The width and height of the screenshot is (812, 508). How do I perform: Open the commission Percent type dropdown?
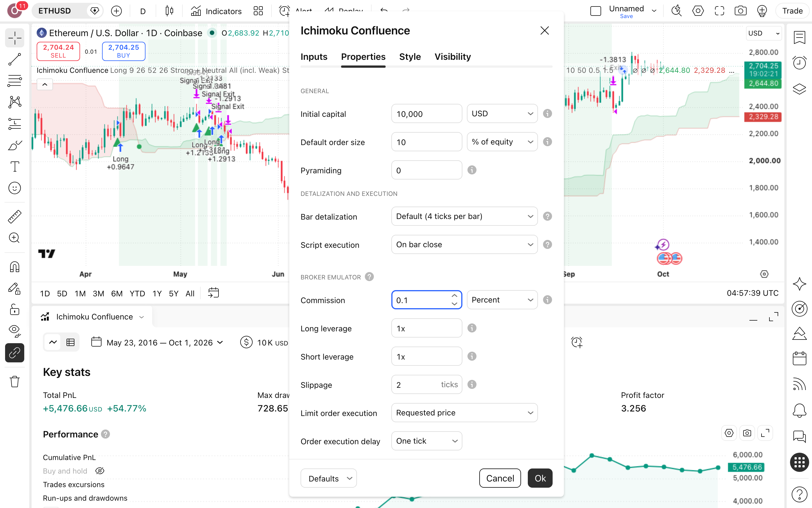click(x=502, y=300)
